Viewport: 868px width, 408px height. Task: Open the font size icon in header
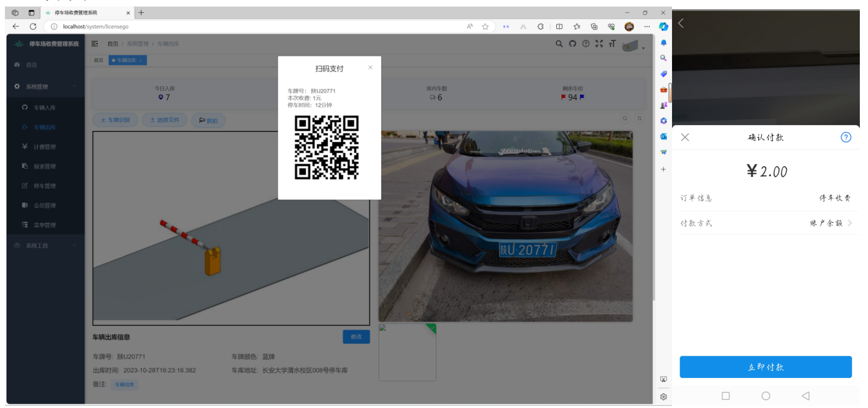click(612, 44)
